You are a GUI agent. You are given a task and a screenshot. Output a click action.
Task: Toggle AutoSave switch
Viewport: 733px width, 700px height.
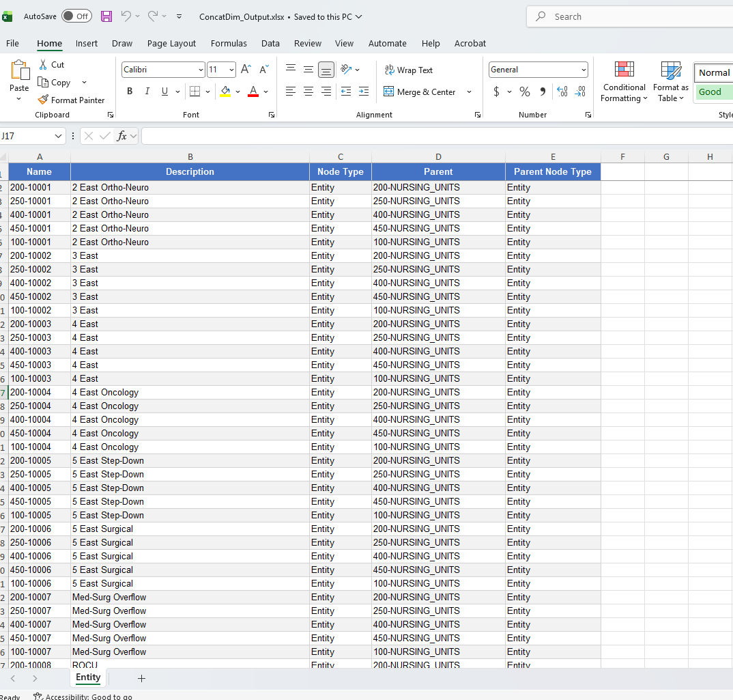pos(76,16)
